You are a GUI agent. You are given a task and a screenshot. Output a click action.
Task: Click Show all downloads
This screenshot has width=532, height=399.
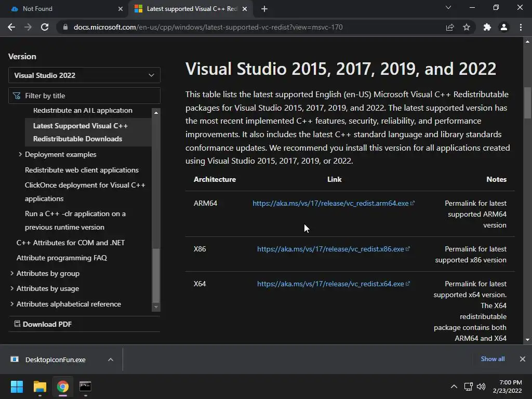tap(493, 359)
